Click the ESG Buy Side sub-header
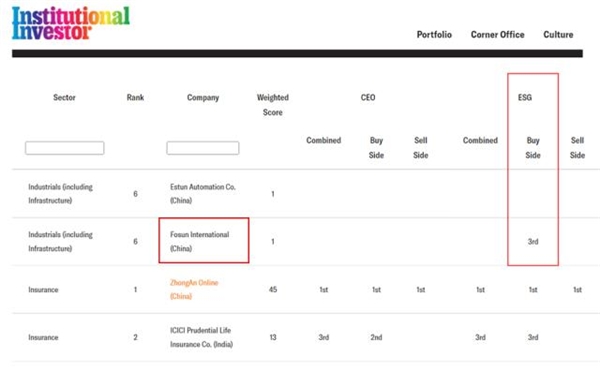This screenshot has height=371, width=600. point(533,148)
